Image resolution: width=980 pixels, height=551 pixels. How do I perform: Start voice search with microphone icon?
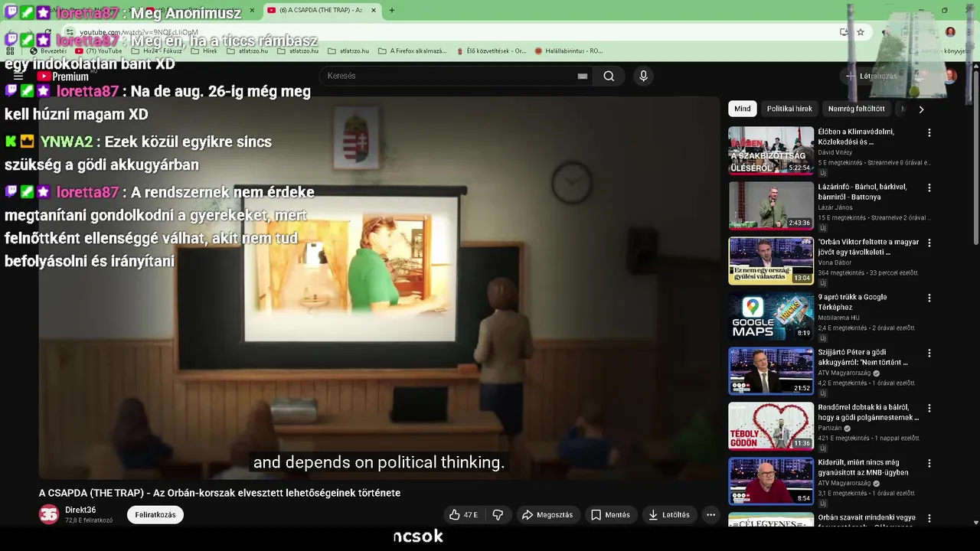point(643,76)
